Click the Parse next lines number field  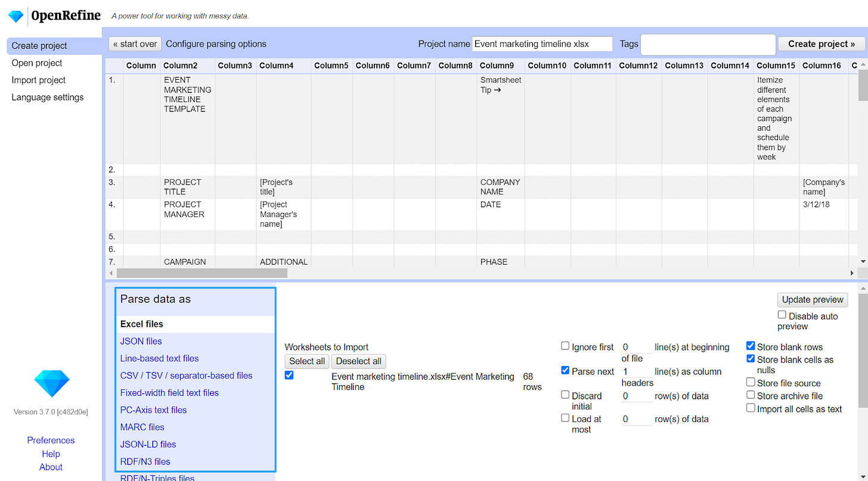point(637,371)
